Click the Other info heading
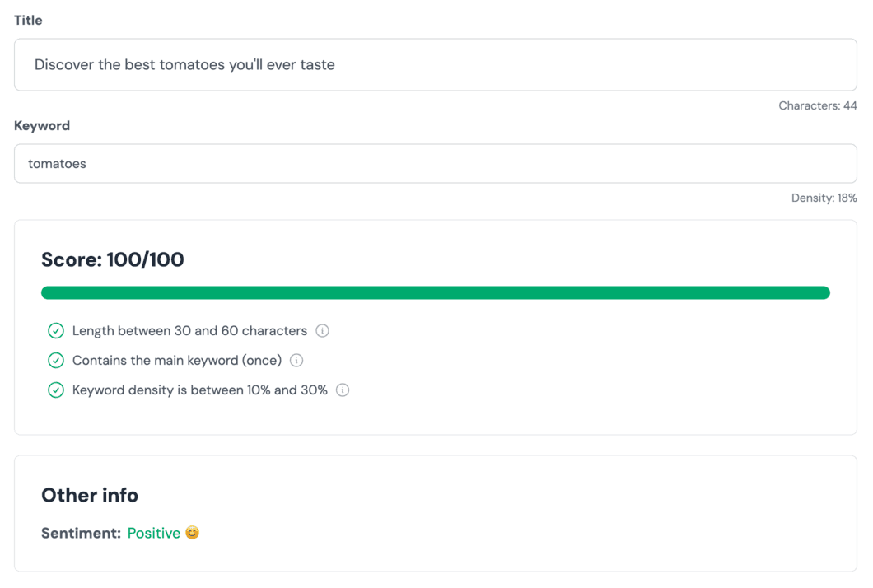The height and width of the screenshot is (588, 873). pyautogui.click(x=90, y=495)
